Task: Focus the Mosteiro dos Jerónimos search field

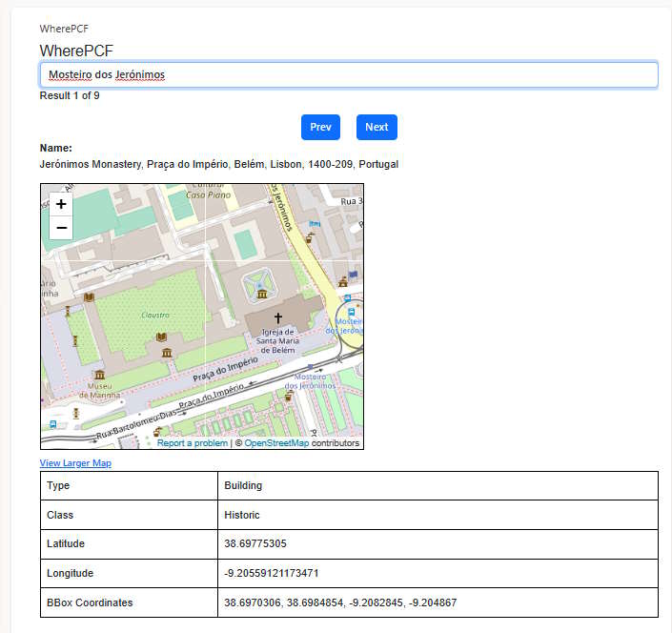Action: point(349,74)
